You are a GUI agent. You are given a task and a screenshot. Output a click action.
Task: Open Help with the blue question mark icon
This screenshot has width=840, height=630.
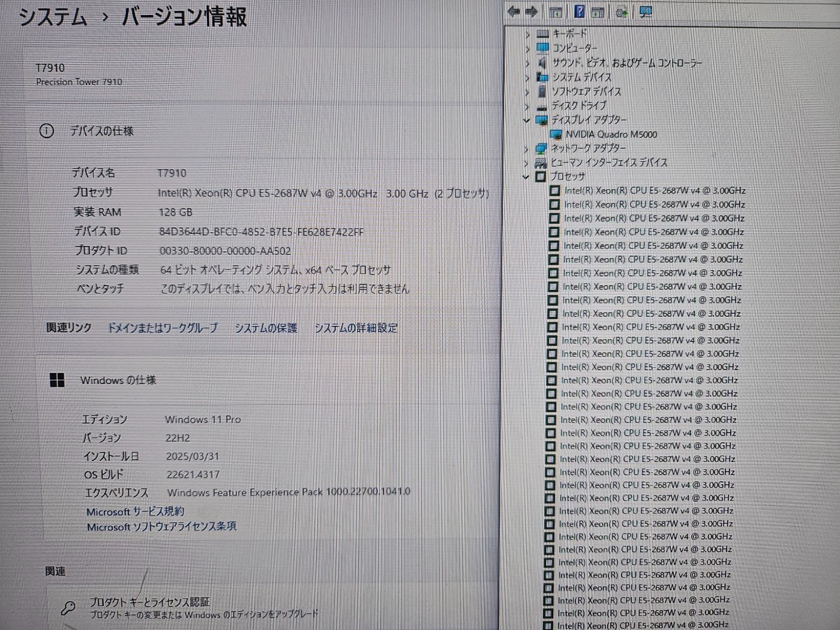pos(579,11)
